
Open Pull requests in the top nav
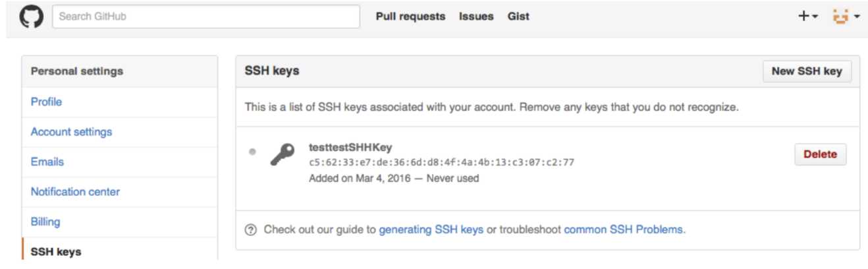[x=410, y=16]
